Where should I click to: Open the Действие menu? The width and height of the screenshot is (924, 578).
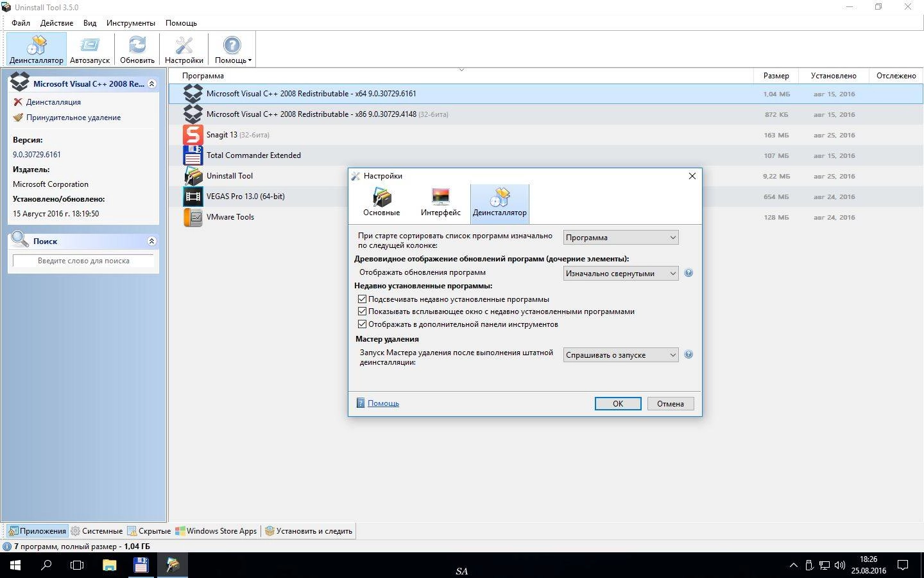point(56,23)
